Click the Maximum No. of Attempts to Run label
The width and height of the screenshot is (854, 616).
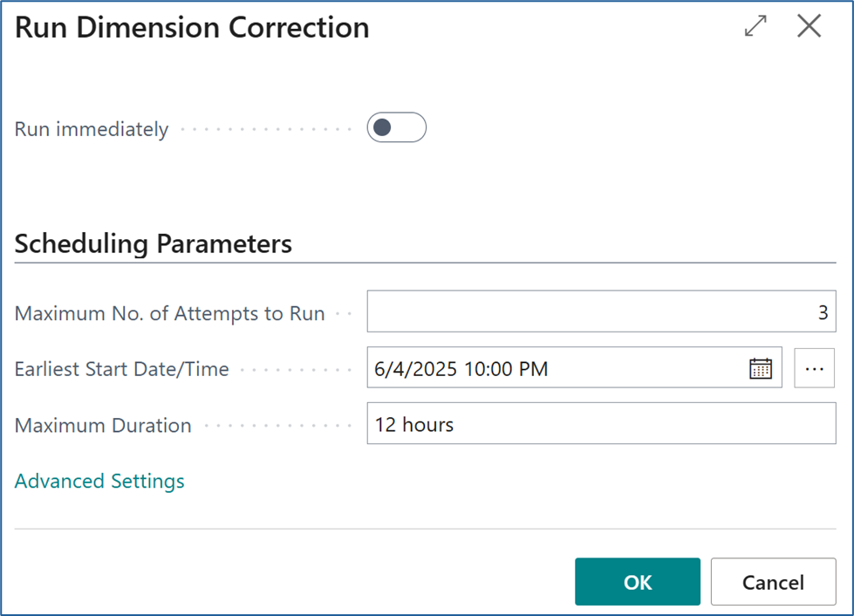[169, 314]
